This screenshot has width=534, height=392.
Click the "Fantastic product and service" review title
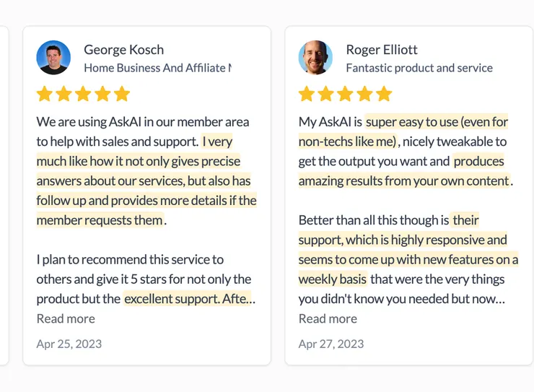tap(419, 68)
